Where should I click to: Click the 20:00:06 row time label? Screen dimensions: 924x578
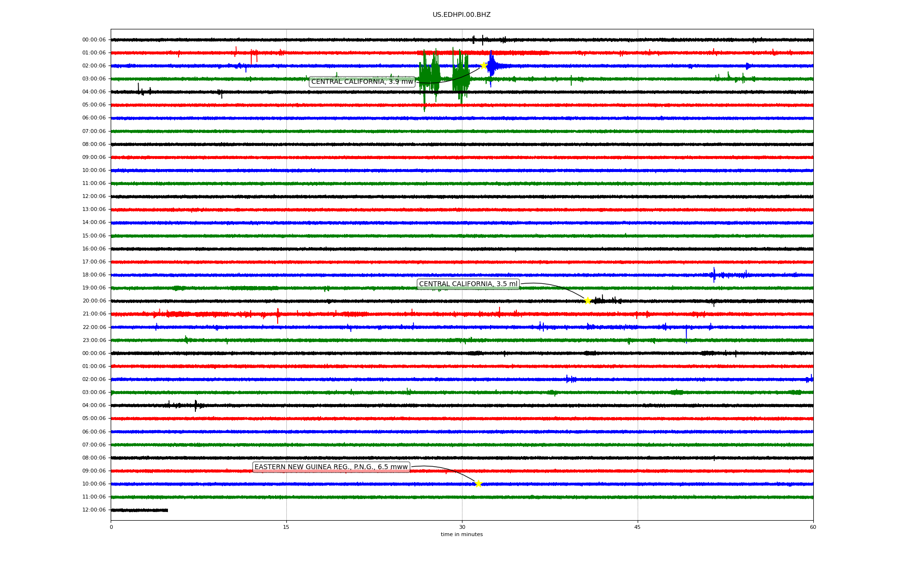(94, 301)
